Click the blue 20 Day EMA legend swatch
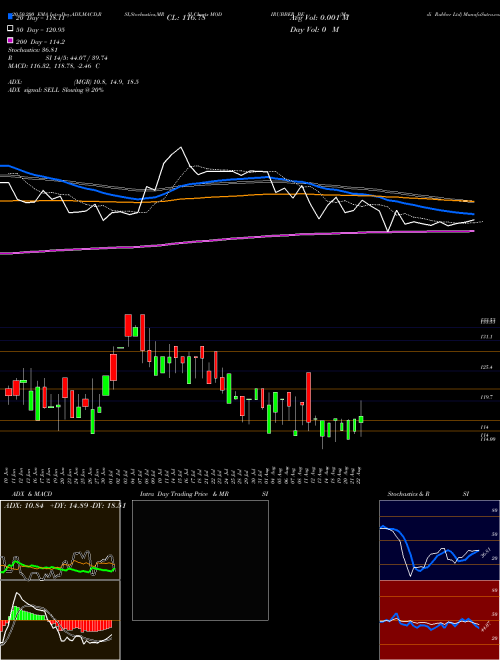This screenshot has height=660, width=500. click(10, 18)
